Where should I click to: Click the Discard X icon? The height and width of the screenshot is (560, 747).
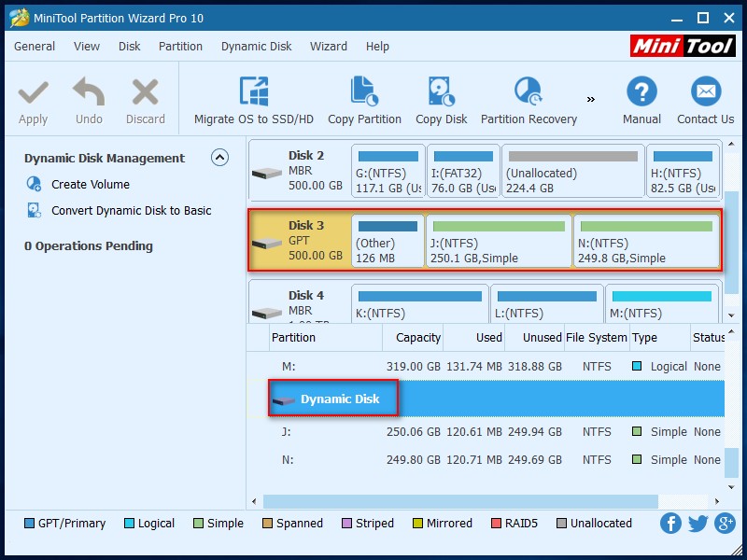coord(146,92)
